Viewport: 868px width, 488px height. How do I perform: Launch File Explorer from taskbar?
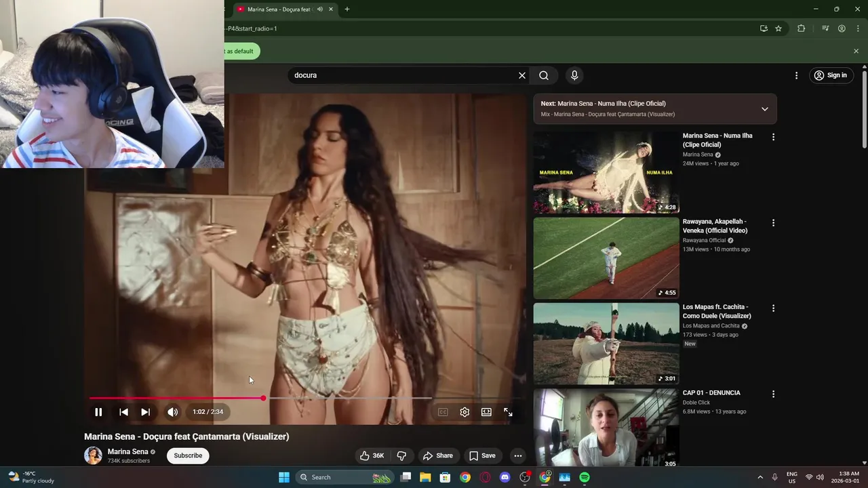pos(425,477)
